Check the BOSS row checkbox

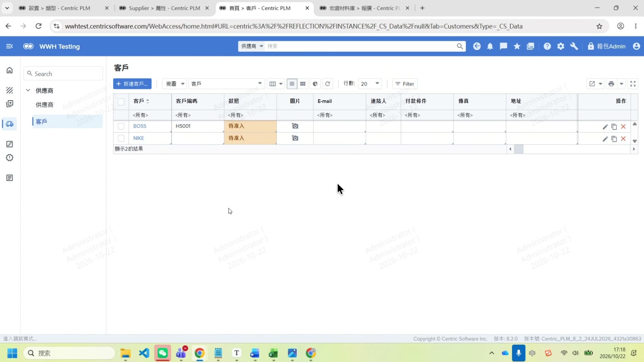(x=121, y=126)
